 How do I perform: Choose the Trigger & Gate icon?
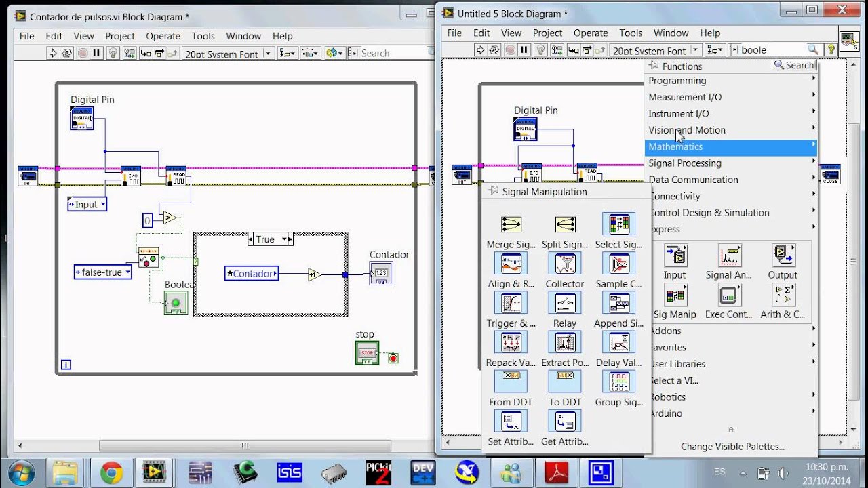[511, 303]
